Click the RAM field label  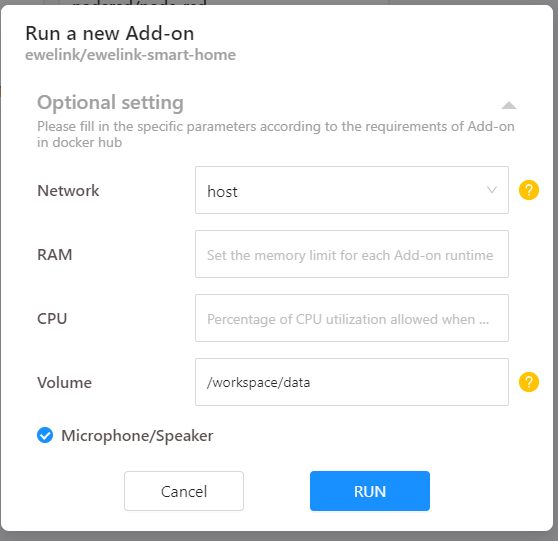pyautogui.click(x=55, y=254)
